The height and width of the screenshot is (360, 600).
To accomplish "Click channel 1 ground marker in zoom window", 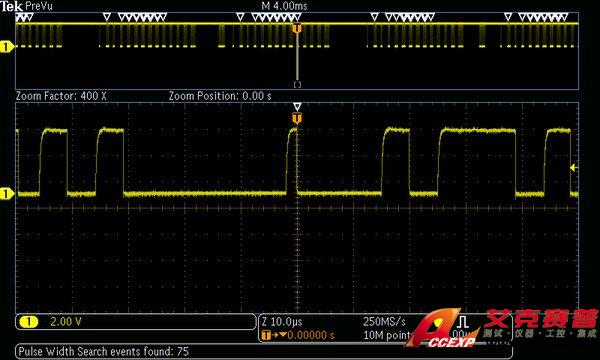I will [6, 194].
